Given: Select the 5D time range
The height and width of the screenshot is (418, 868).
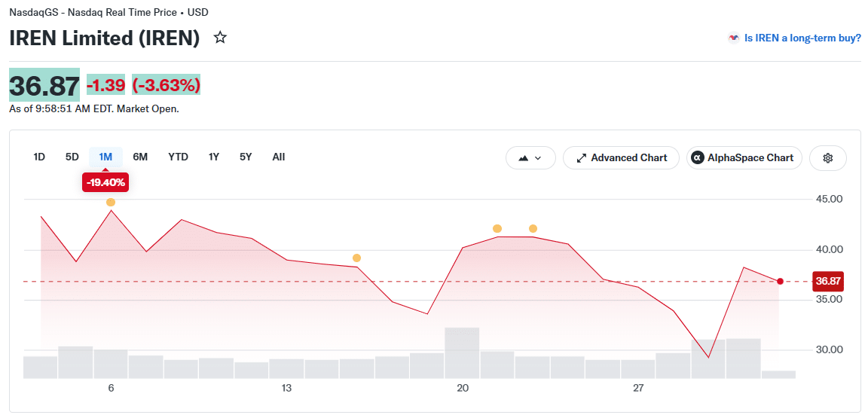Looking at the screenshot, I should tap(72, 157).
